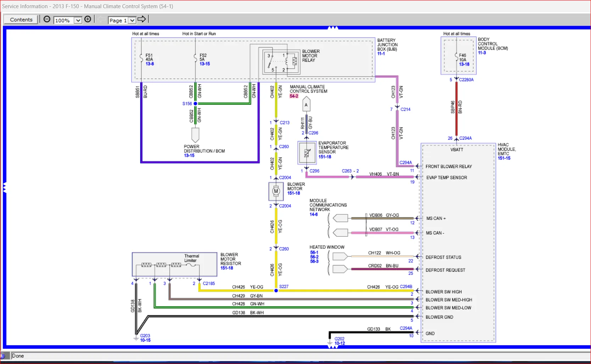Open the Contents panel
Image resolution: width=591 pixels, height=364 pixels.
(x=21, y=19)
